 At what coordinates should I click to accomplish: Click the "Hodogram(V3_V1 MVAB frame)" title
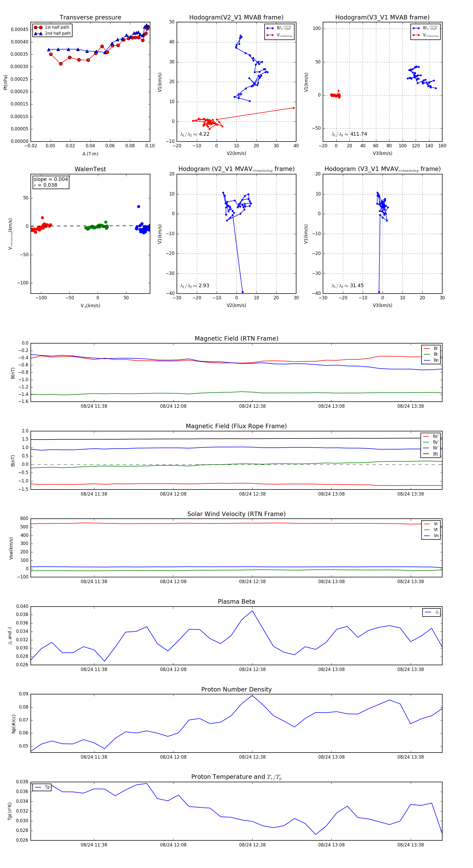coord(382,17)
